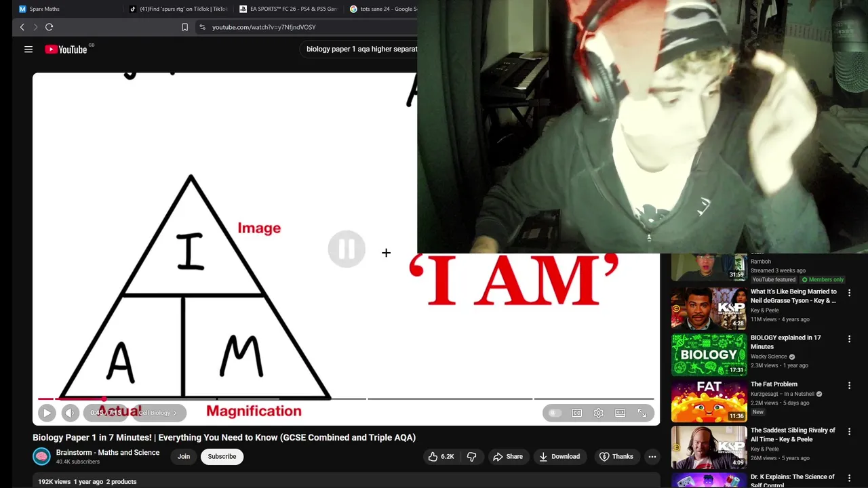This screenshot has width=868, height=488.
Task: Click the Thanks button
Action: coord(616,457)
